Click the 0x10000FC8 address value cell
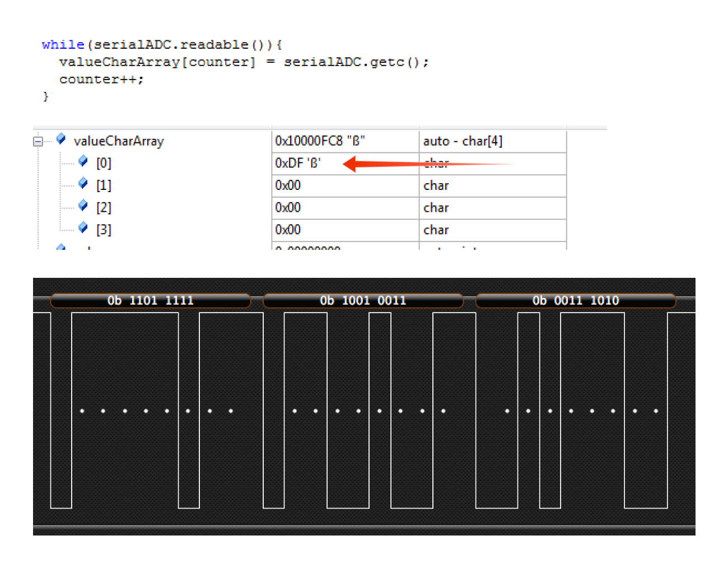The height and width of the screenshot is (568, 728). (x=320, y=141)
